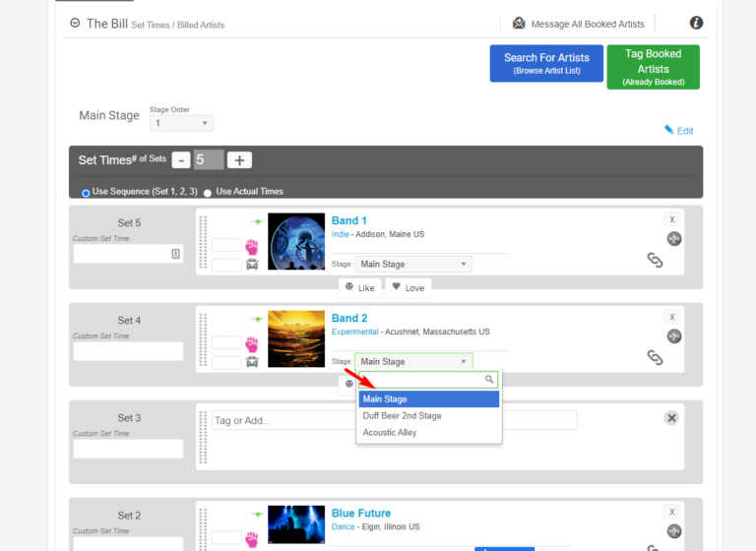Click the number of sets field showing 5

[x=209, y=159]
